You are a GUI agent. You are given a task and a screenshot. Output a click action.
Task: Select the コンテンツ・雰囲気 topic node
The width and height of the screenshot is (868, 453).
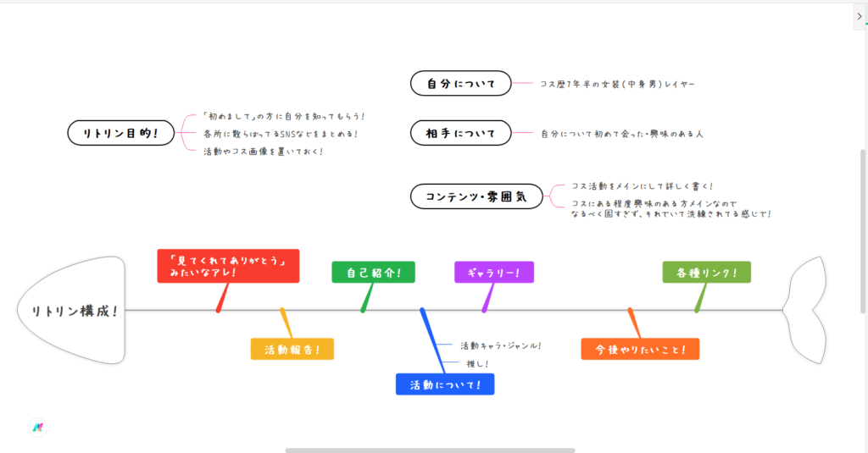click(x=476, y=196)
